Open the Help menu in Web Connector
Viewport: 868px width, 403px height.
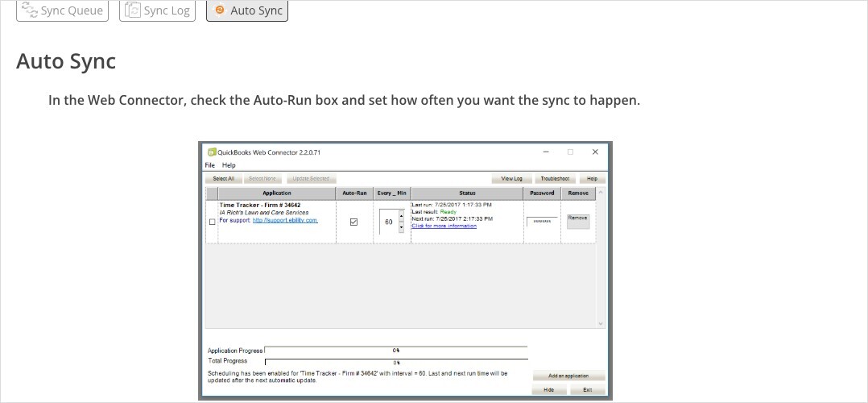229,165
